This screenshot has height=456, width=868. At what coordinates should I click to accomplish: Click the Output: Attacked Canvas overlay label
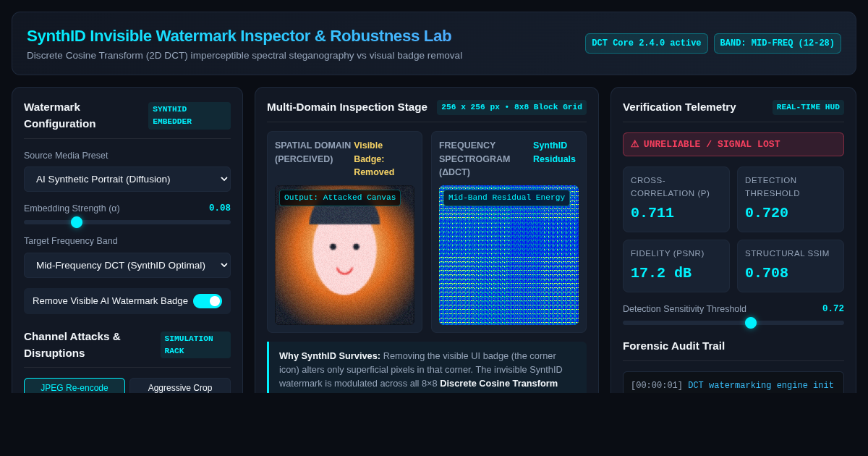click(340, 198)
